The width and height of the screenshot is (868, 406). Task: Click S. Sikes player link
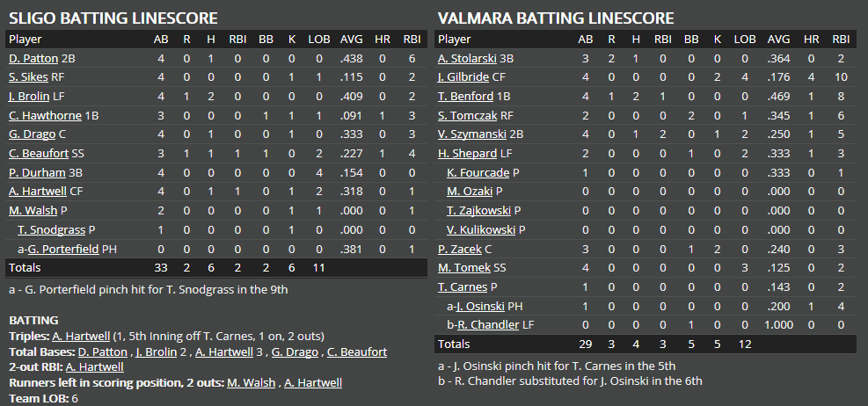[28, 77]
